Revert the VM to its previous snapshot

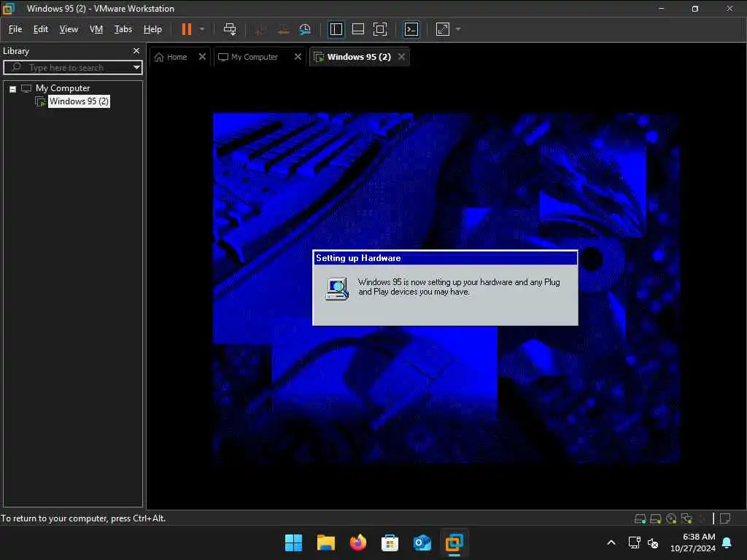283,29
